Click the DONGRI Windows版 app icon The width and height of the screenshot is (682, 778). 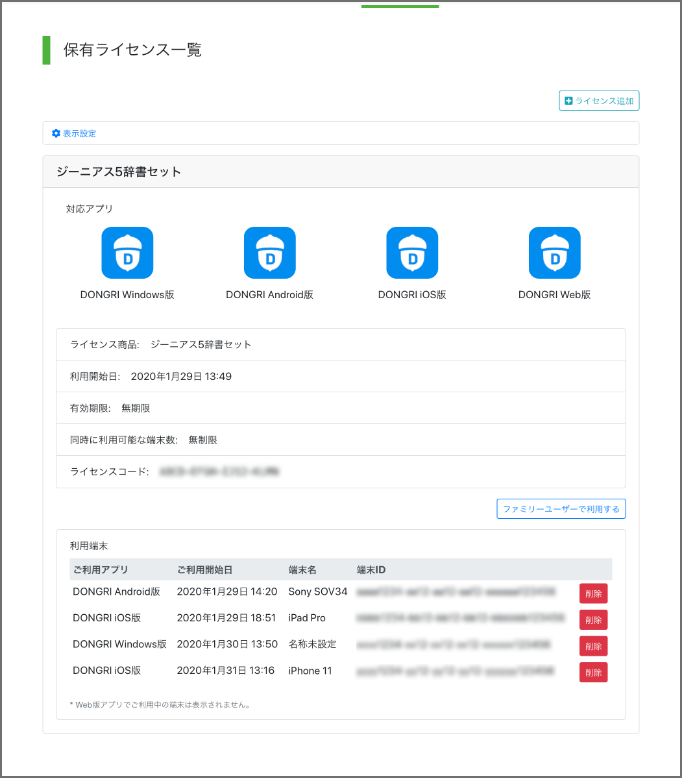point(127,253)
